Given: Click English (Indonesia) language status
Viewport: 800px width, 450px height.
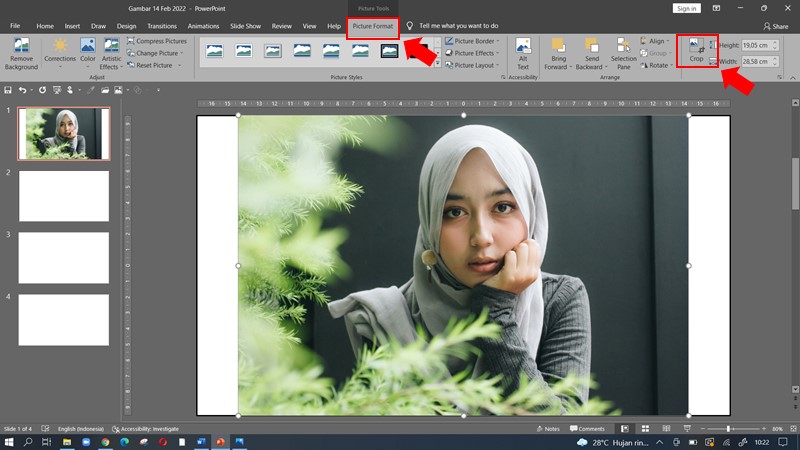Looking at the screenshot, I should [x=81, y=429].
